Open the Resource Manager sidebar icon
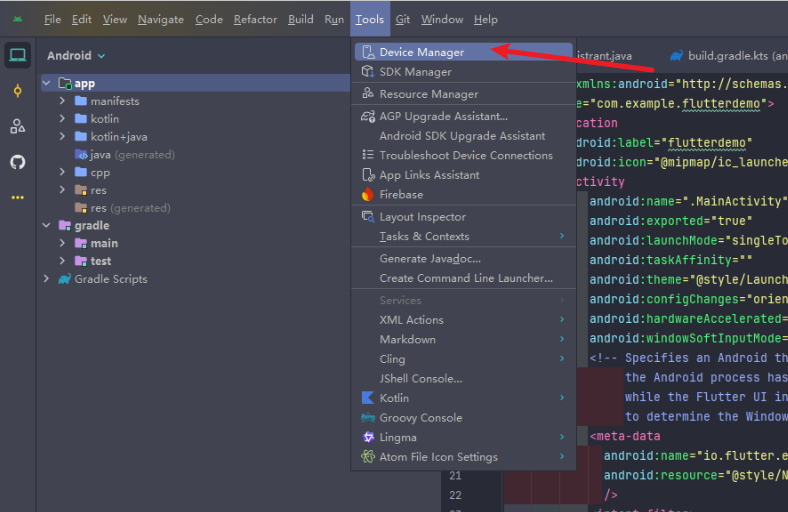The image size is (788, 512). pos(17,126)
